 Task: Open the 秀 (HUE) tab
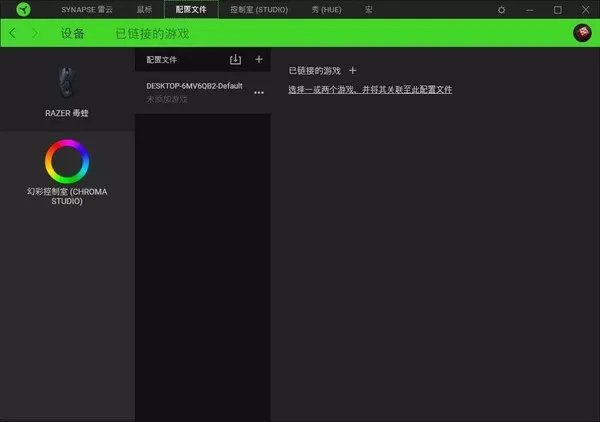coord(326,10)
